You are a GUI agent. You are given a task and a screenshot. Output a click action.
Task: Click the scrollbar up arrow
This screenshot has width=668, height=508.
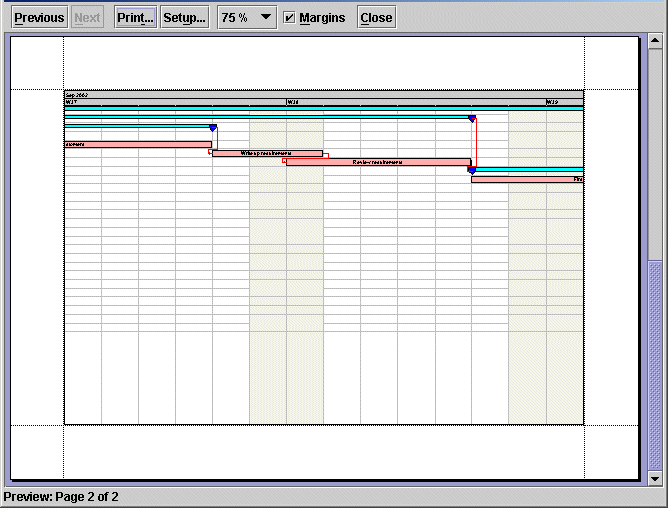point(655,41)
